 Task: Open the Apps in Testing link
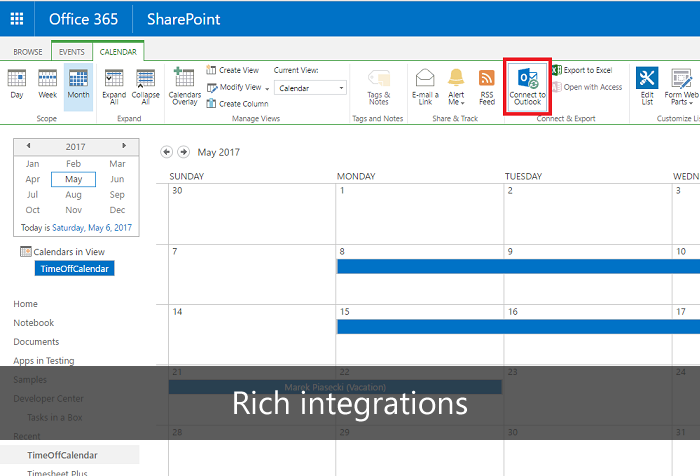coord(44,360)
